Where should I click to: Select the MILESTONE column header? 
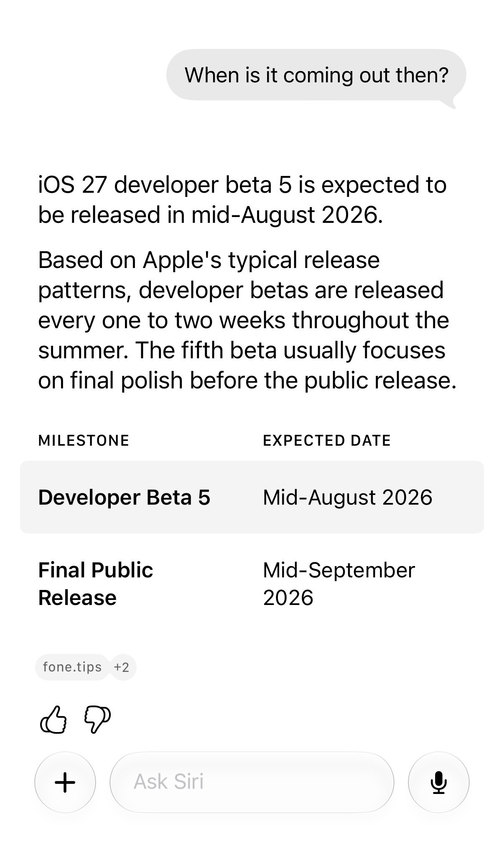click(x=84, y=440)
